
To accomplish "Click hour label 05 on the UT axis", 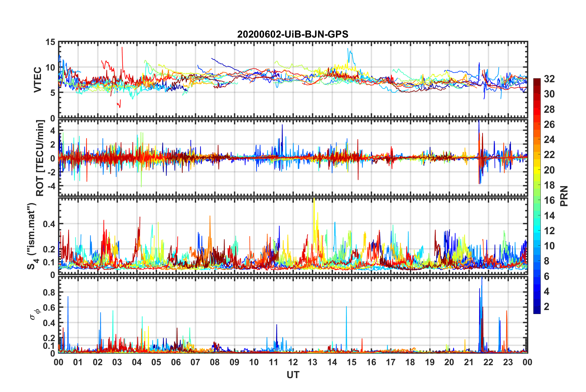I will 156,362.
